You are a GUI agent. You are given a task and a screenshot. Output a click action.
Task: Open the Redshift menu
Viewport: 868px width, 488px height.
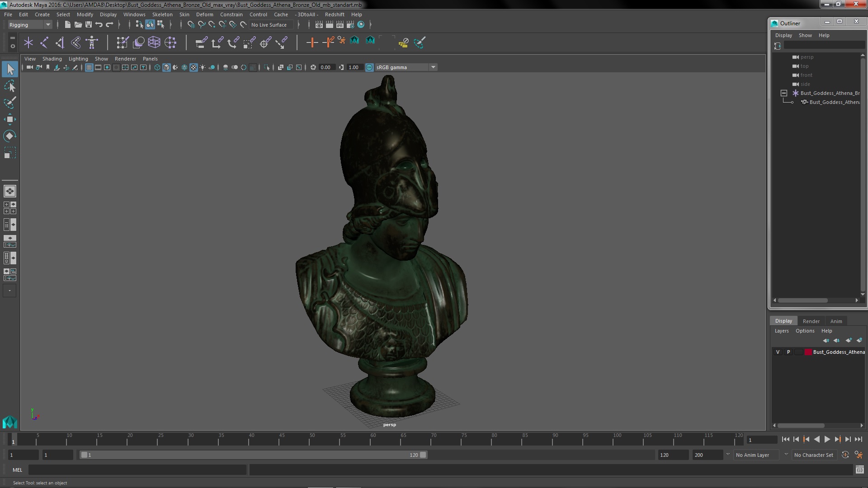click(335, 14)
